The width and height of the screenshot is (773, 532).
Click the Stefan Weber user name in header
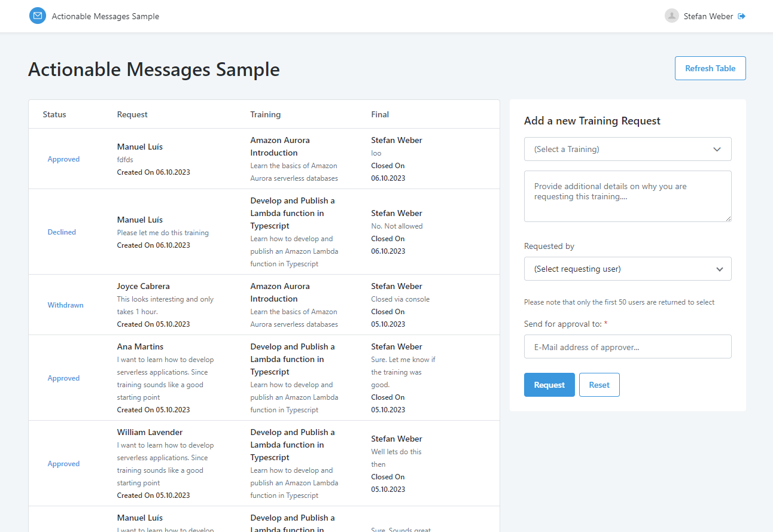[708, 16]
